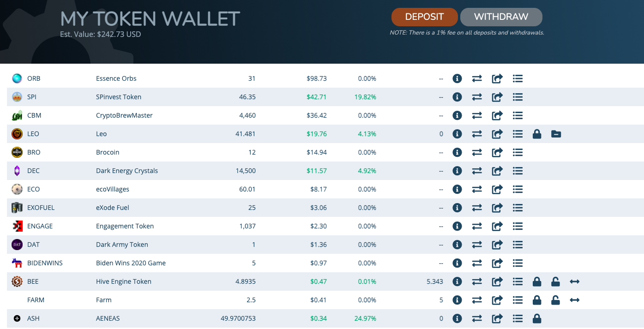Click the 14,500 DEC balance
Viewport: 644px width, 329px height.
(x=246, y=171)
